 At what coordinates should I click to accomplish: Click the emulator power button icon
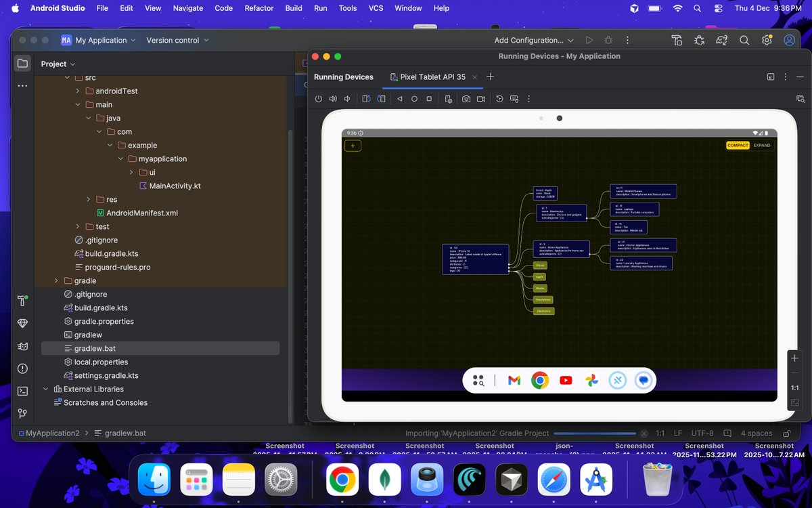pos(319,99)
